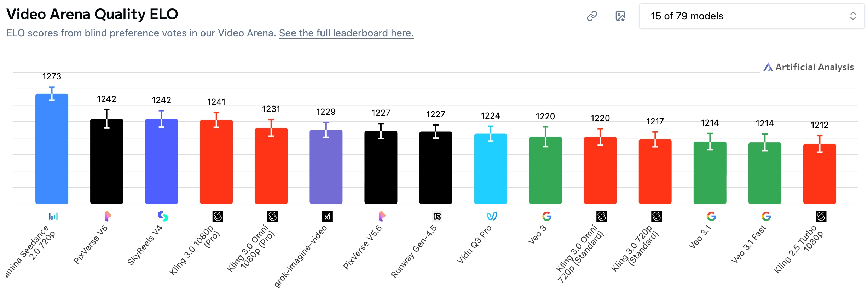
Task: Click the Vidu Q3 Pro logo icon
Action: [x=492, y=216]
